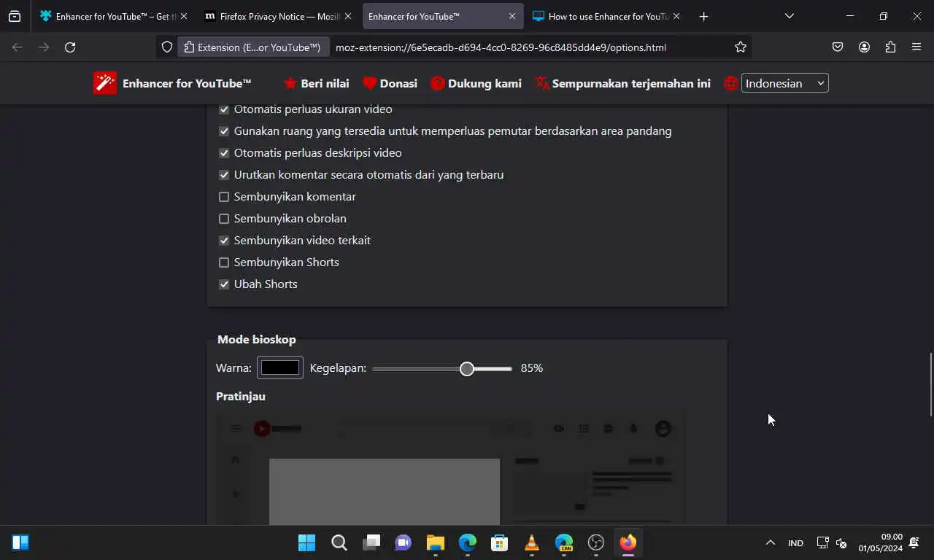Screen dimensions: 934x560
Task: Bookmark this page with the star icon
Action: pos(741,47)
